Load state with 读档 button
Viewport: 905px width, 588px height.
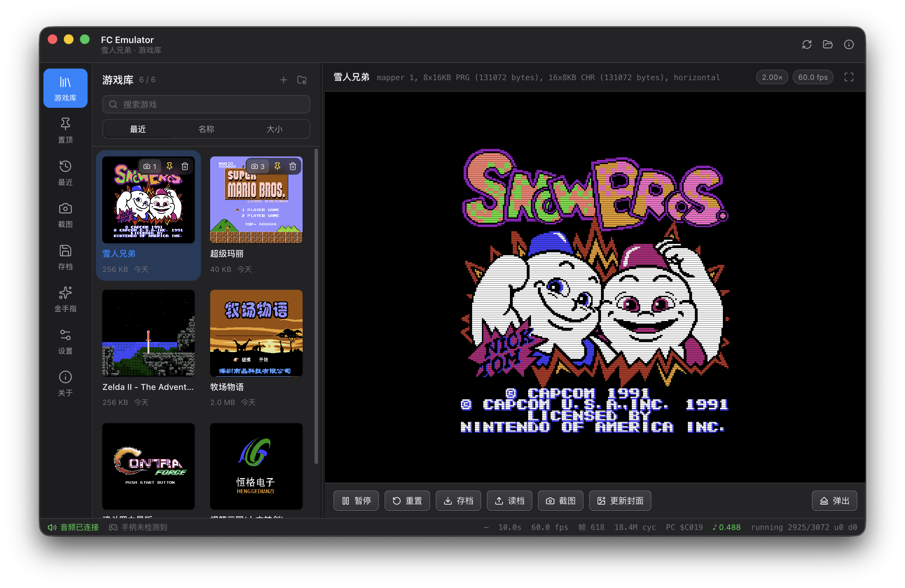coord(510,501)
